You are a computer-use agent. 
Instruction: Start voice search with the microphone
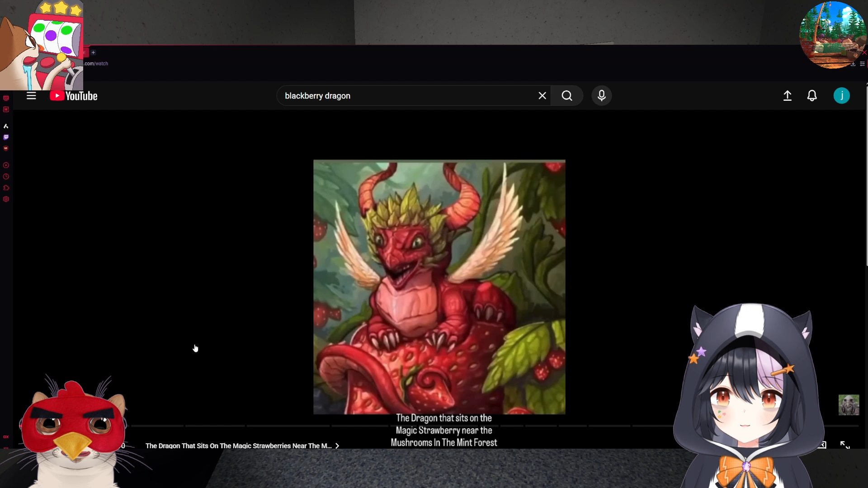pos(601,96)
